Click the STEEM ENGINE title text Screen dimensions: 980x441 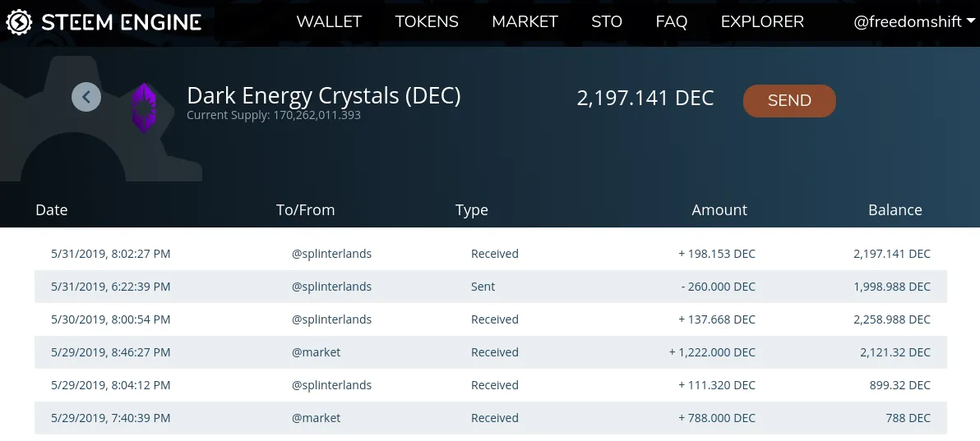(121, 22)
